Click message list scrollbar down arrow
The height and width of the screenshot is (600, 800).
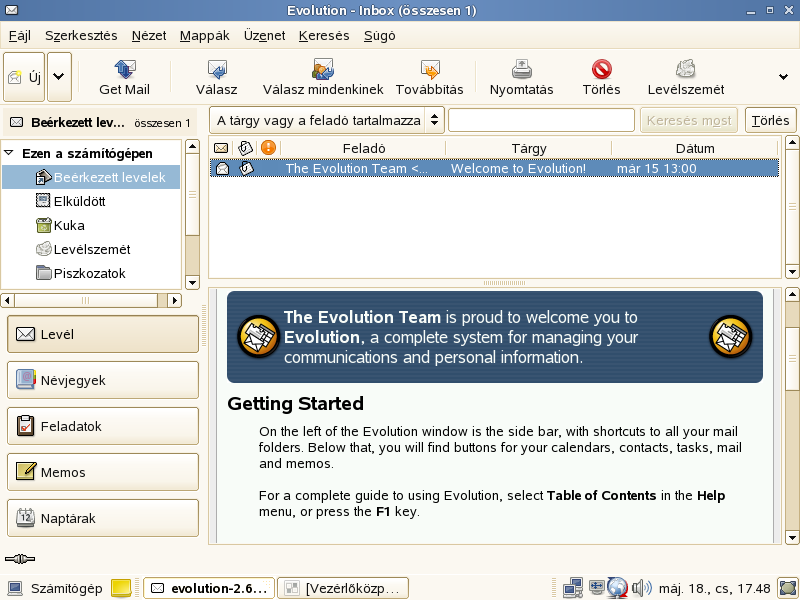point(792,272)
